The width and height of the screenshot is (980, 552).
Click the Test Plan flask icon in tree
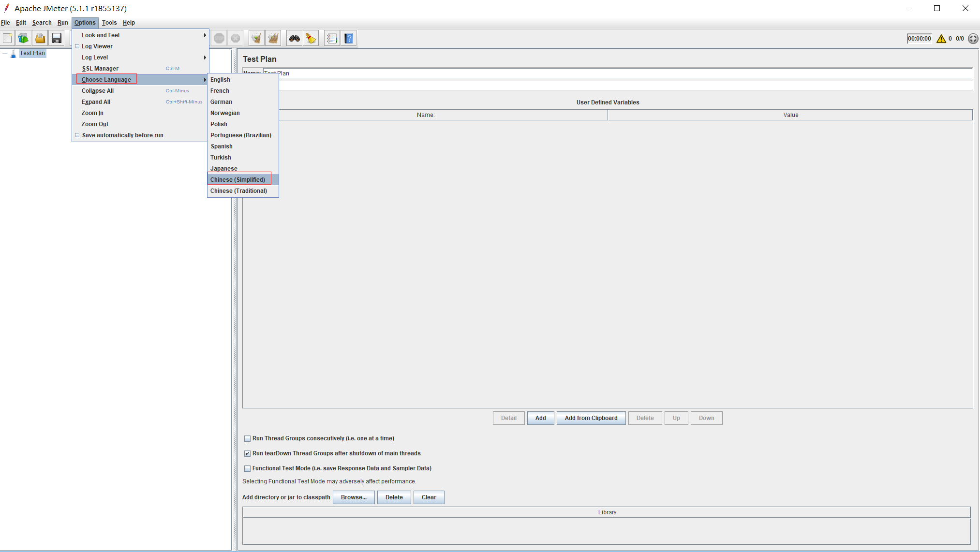click(x=13, y=54)
